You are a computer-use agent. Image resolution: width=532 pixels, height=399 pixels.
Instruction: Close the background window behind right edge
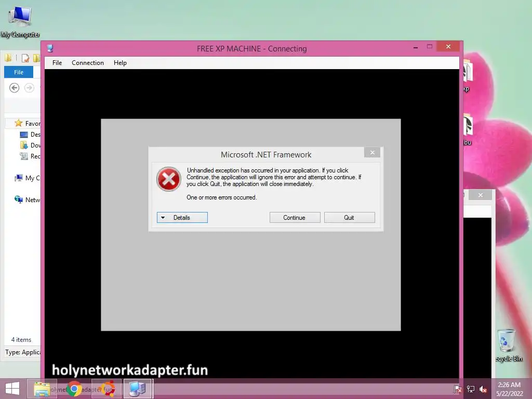tap(481, 195)
